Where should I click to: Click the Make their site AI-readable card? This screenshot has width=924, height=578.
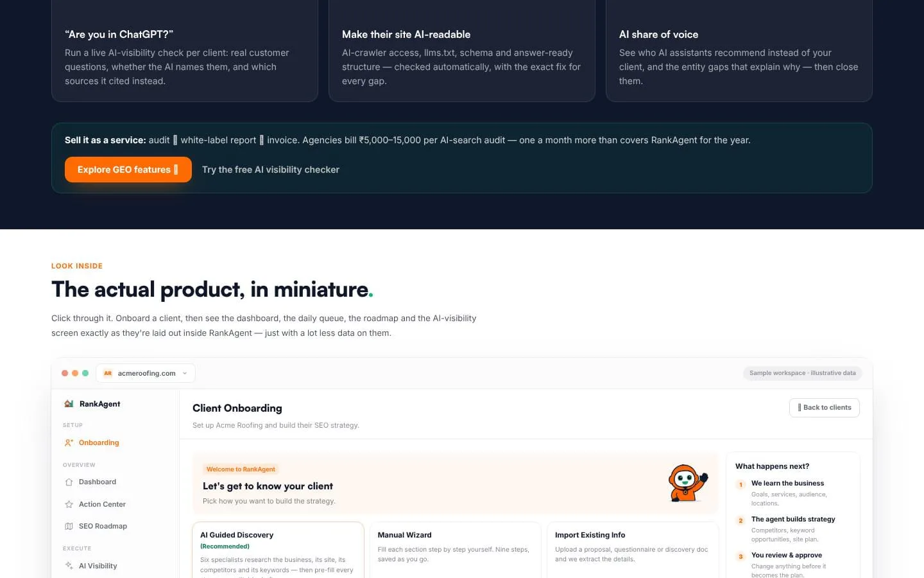[x=462, y=51]
